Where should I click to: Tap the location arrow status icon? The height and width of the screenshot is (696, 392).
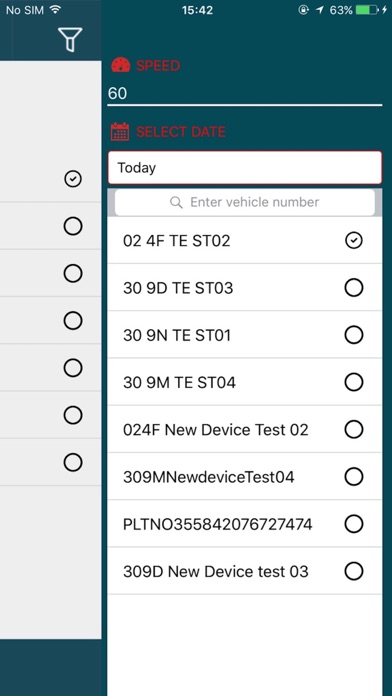click(x=319, y=10)
